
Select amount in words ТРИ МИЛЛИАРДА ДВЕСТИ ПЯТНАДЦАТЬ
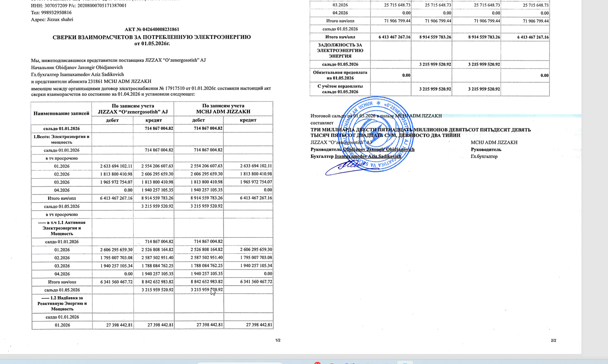pos(420,133)
